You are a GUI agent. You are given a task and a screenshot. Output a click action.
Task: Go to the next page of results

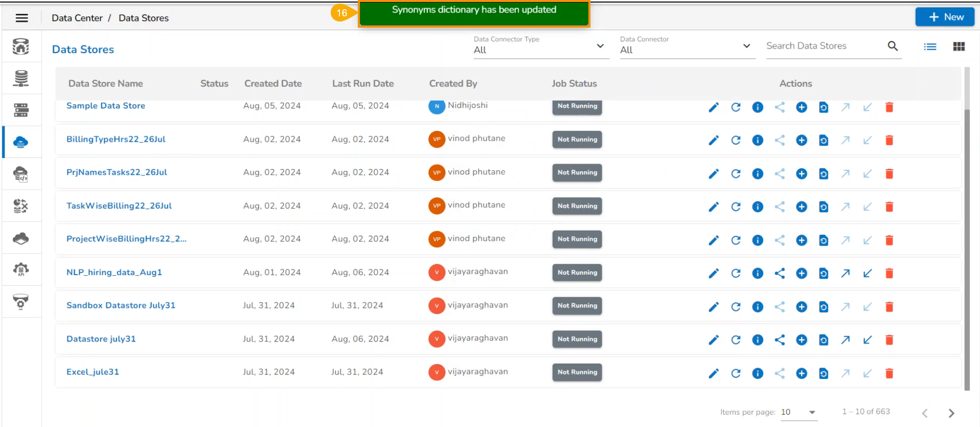point(951,413)
